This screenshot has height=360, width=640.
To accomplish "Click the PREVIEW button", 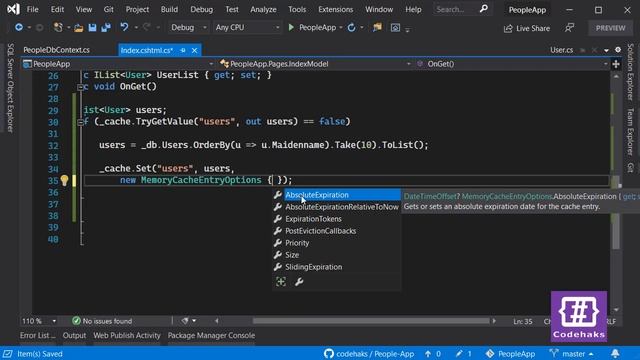I will pyautogui.click(x=610, y=28).
